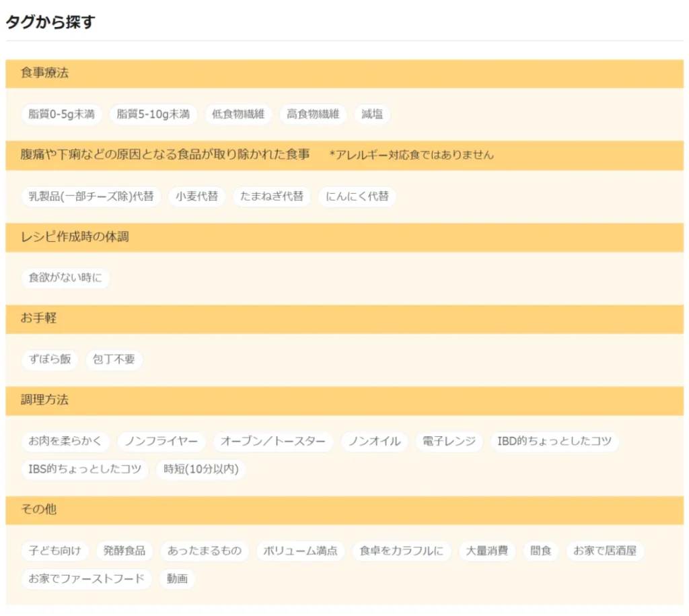Select the 脂質5-10g未満 tag
689x616 pixels.
tap(153, 114)
